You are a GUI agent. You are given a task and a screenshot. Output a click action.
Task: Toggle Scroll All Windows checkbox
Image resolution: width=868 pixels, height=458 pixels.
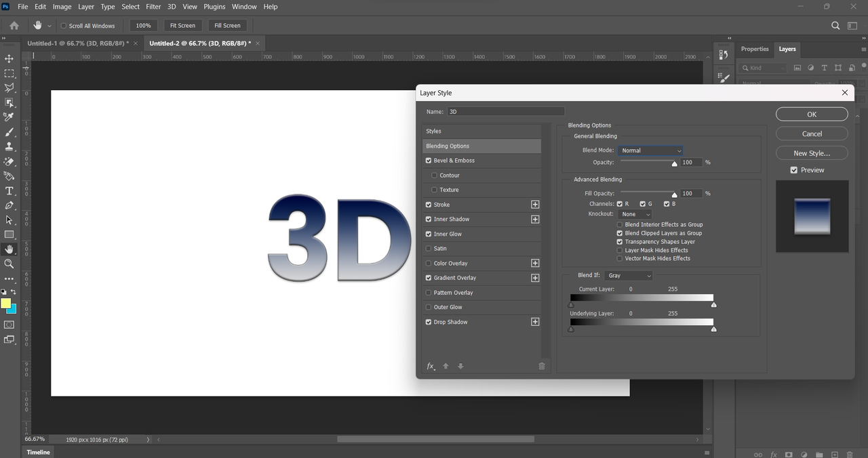(x=64, y=26)
